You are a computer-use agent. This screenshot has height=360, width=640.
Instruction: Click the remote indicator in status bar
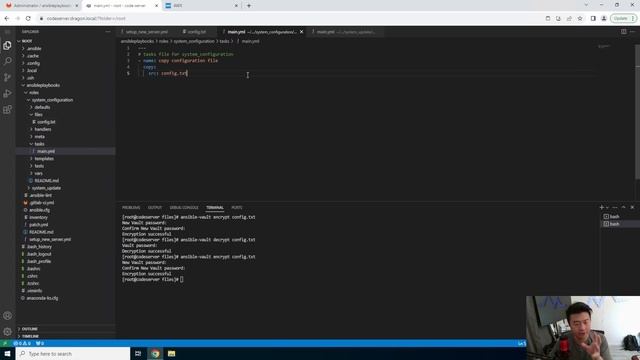(x=5, y=343)
